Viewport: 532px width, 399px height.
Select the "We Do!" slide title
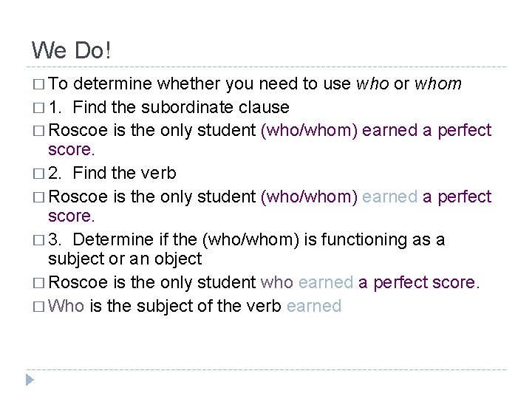(x=72, y=50)
